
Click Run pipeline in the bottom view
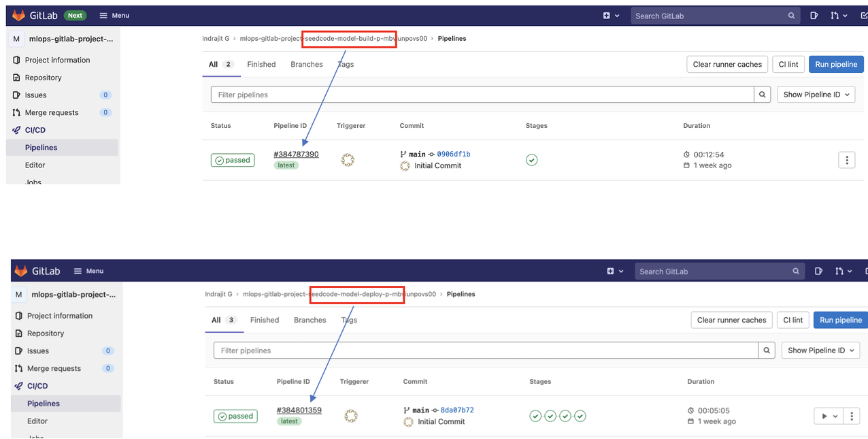(x=841, y=320)
